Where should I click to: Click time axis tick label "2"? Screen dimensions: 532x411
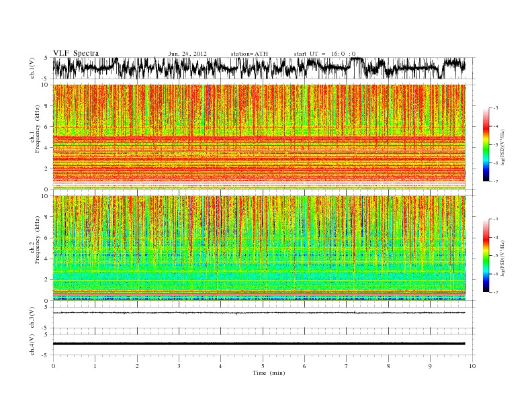click(137, 366)
